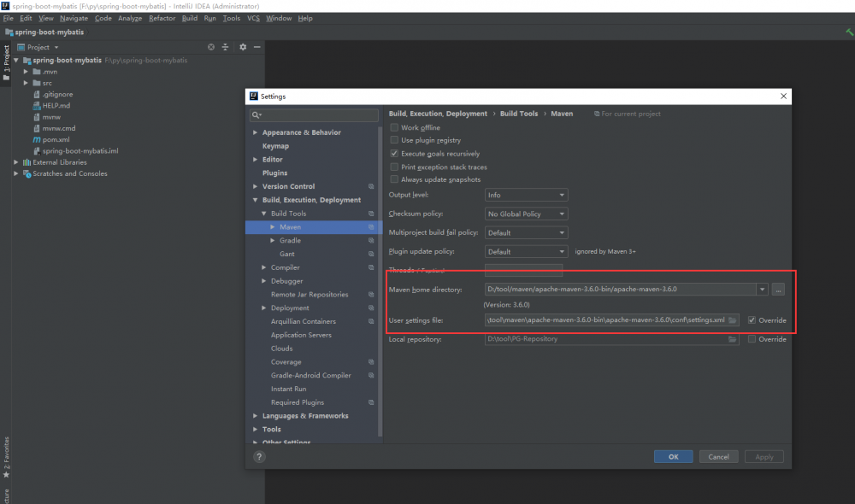Open the File menu
This screenshot has height=504, width=855.
(9, 18)
